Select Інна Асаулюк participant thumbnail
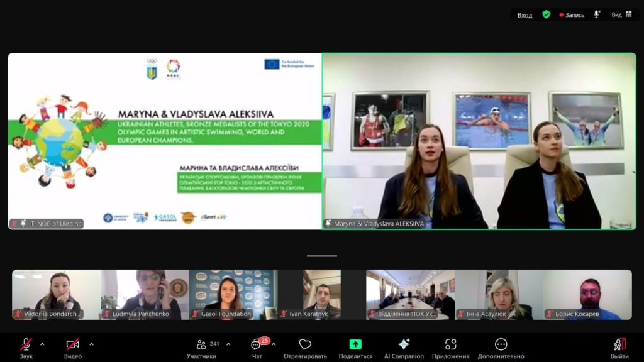644x362 pixels. tap(499, 295)
